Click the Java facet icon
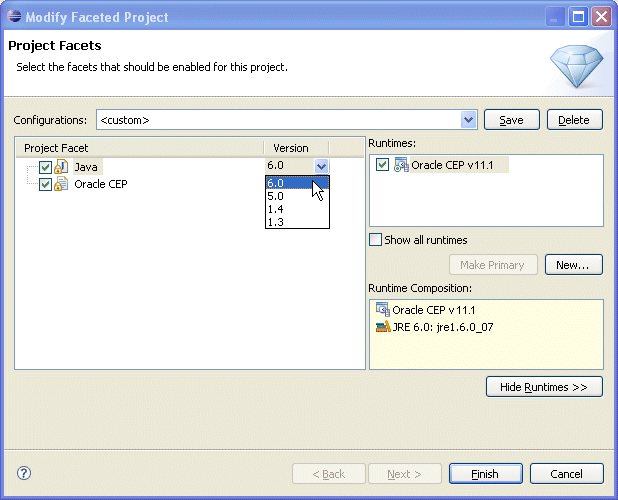The height and width of the screenshot is (500, 618). click(x=61, y=167)
